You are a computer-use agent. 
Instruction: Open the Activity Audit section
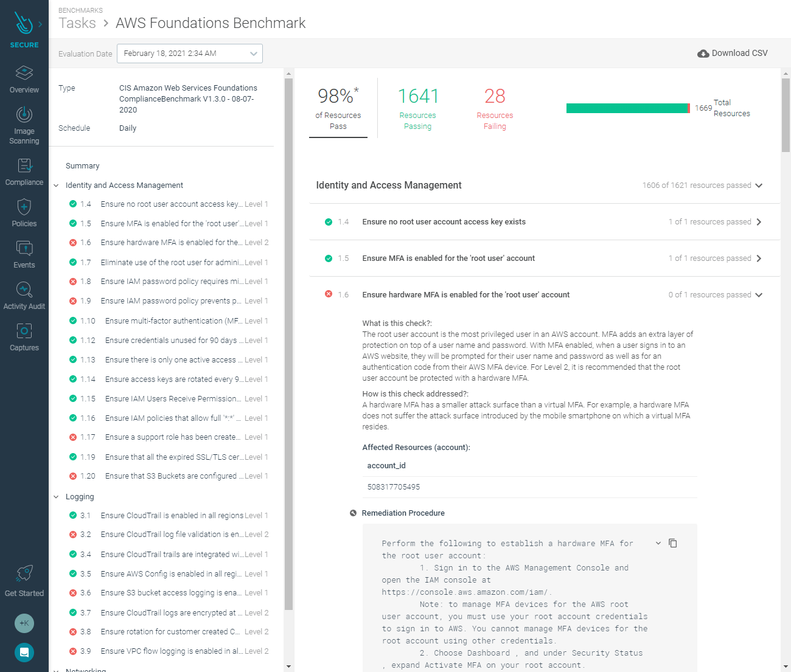tap(24, 296)
